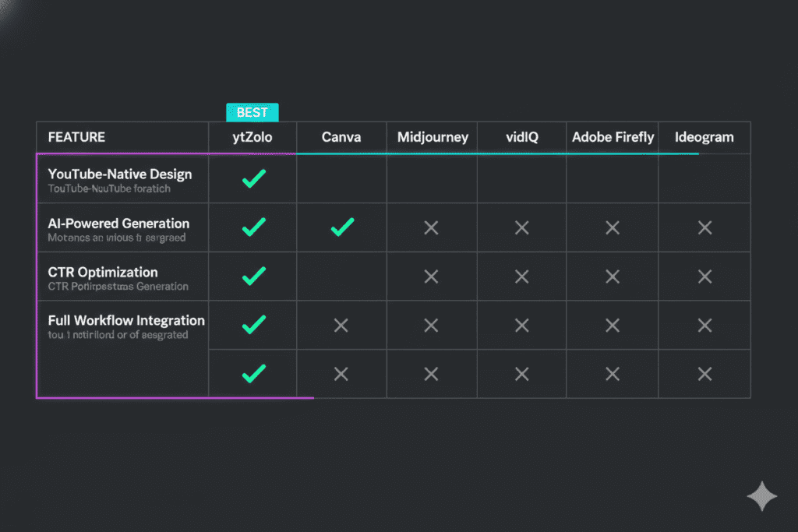This screenshot has height=532, width=798.
Task: Click the subtitle under AI-Powered Generation
Action: (x=117, y=238)
